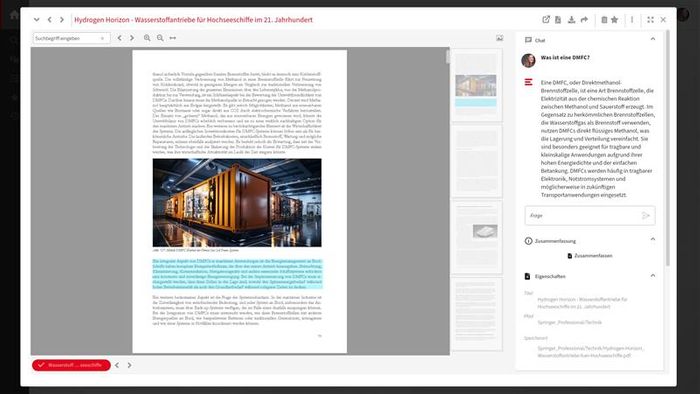Click the document file icon in header
700x394 pixels.
tap(558, 20)
